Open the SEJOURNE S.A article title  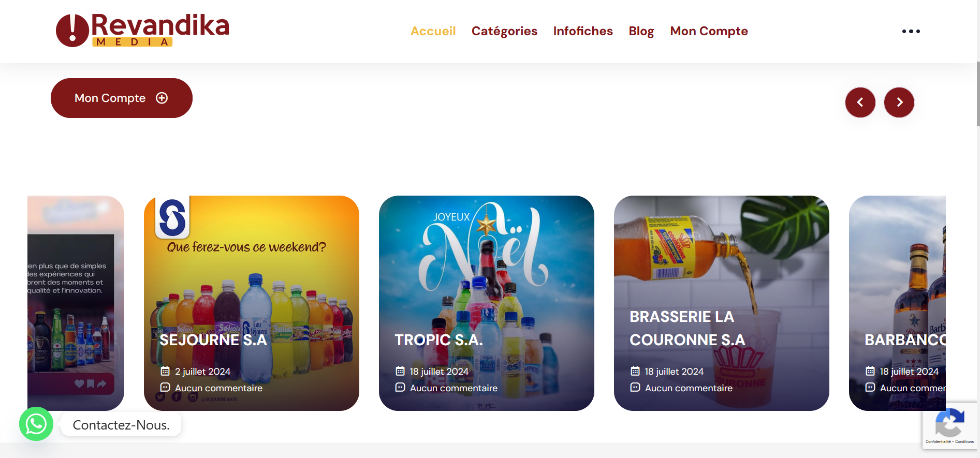(x=213, y=340)
